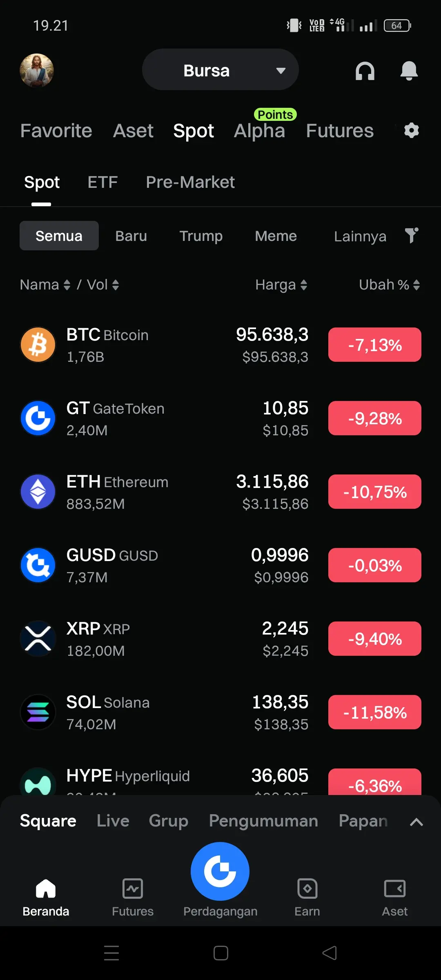Open customer support headset icon
441x980 pixels.
coord(365,71)
